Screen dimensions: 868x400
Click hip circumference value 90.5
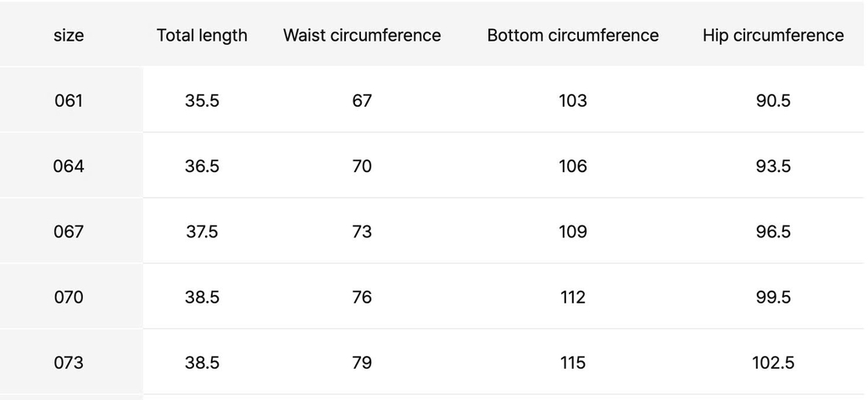coord(773,101)
